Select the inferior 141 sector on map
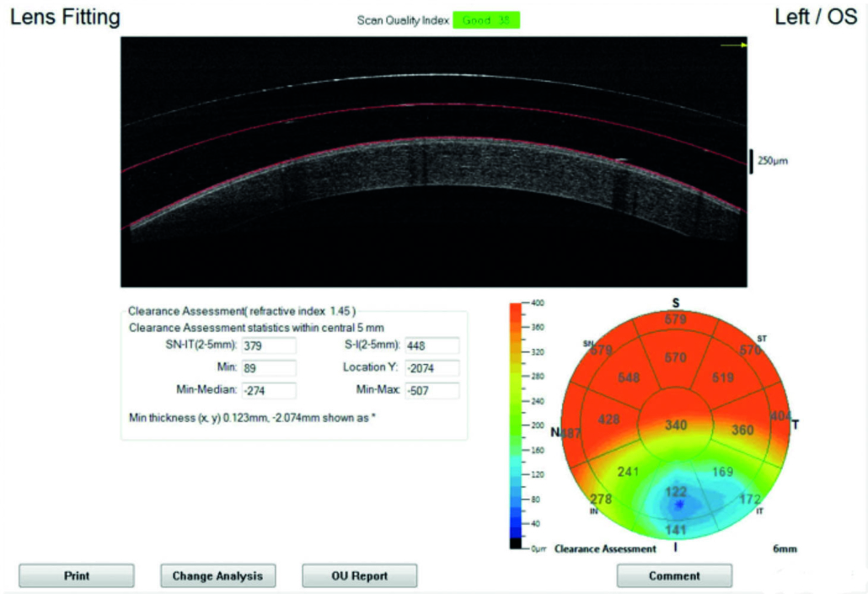This screenshot has width=868, height=594. [677, 529]
